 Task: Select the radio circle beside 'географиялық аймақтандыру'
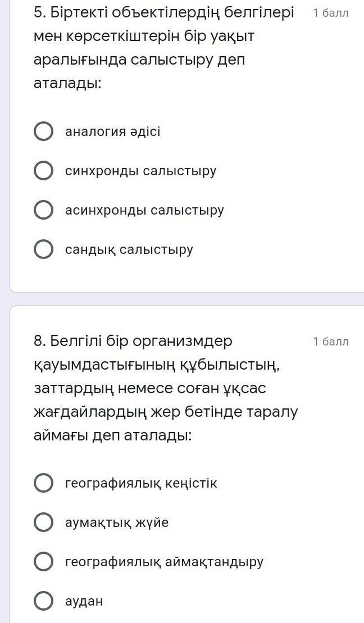[x=44, y=562]
